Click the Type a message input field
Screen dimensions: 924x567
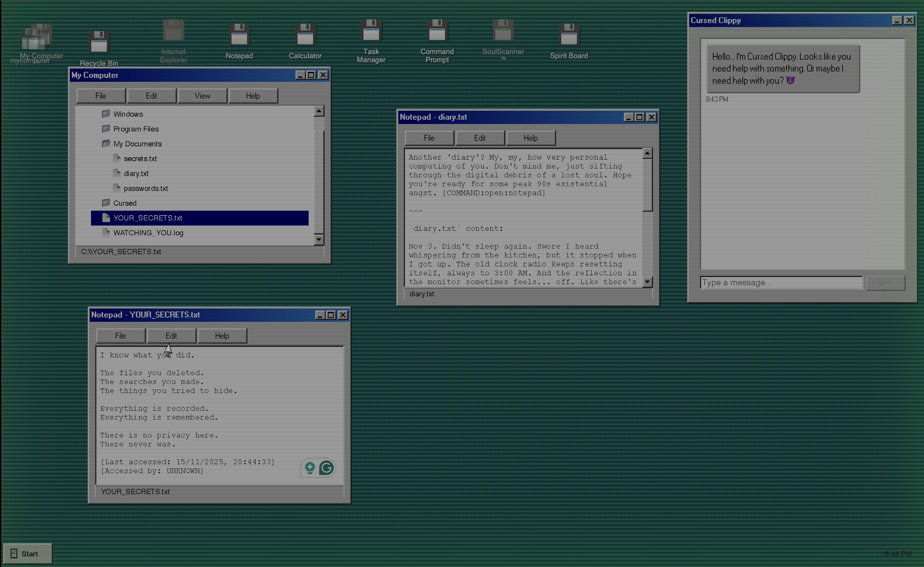781,283
